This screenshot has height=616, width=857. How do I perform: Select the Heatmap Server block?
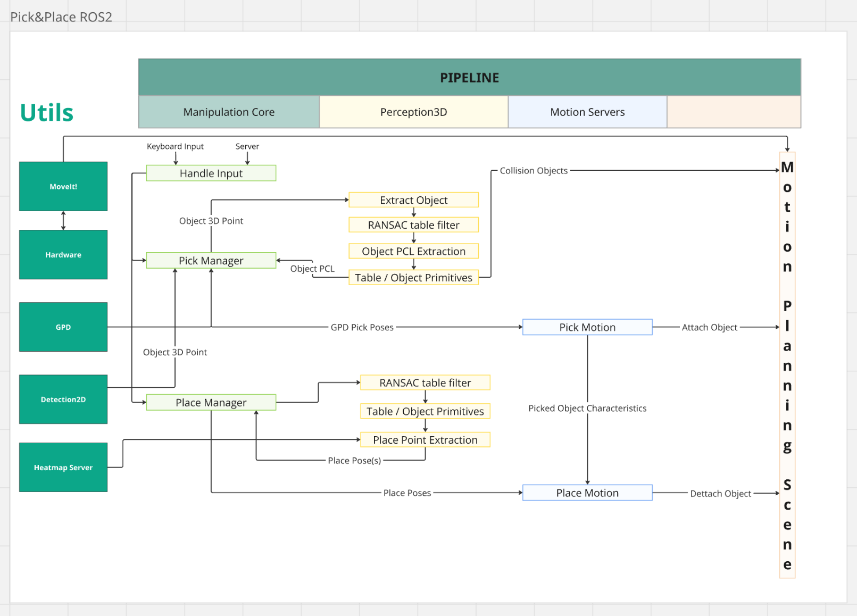[x=63, y=468]
